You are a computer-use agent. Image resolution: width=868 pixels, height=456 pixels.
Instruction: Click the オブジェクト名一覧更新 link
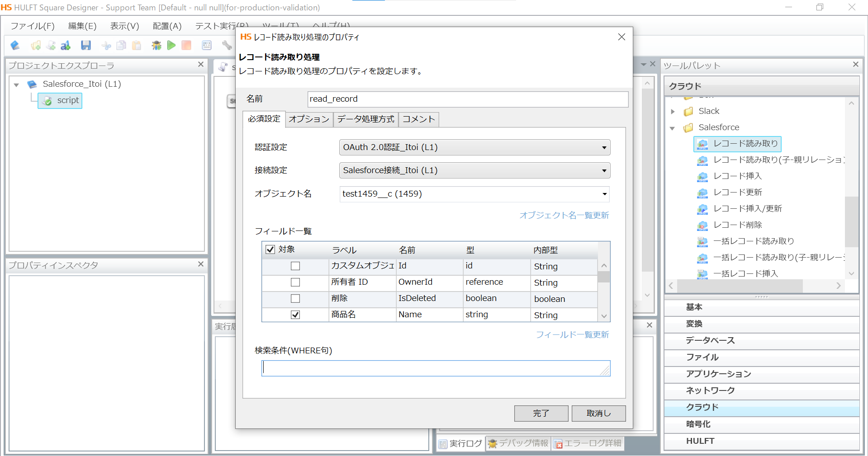(x=564, y=215)
